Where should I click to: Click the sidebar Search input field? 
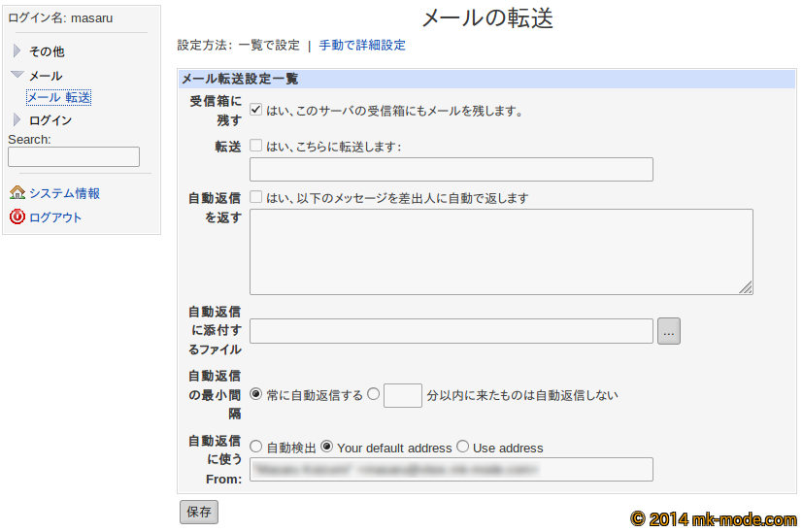click(74, 157)
